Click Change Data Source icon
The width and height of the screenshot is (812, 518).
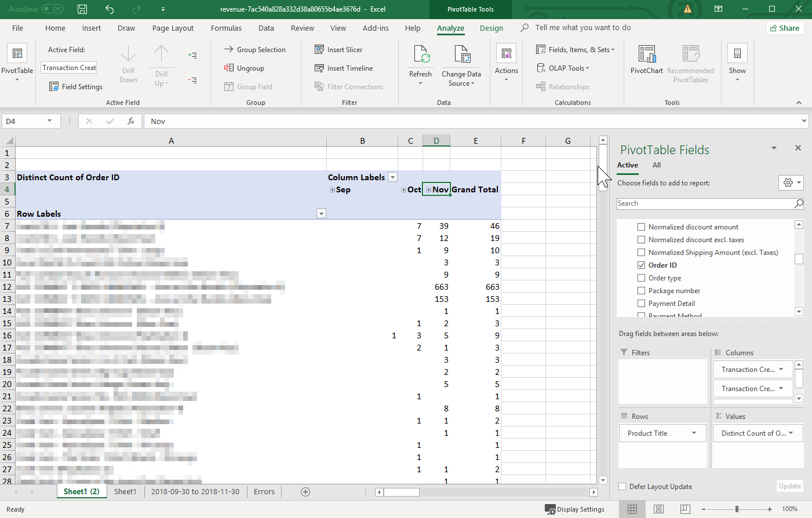pos(461,54)
